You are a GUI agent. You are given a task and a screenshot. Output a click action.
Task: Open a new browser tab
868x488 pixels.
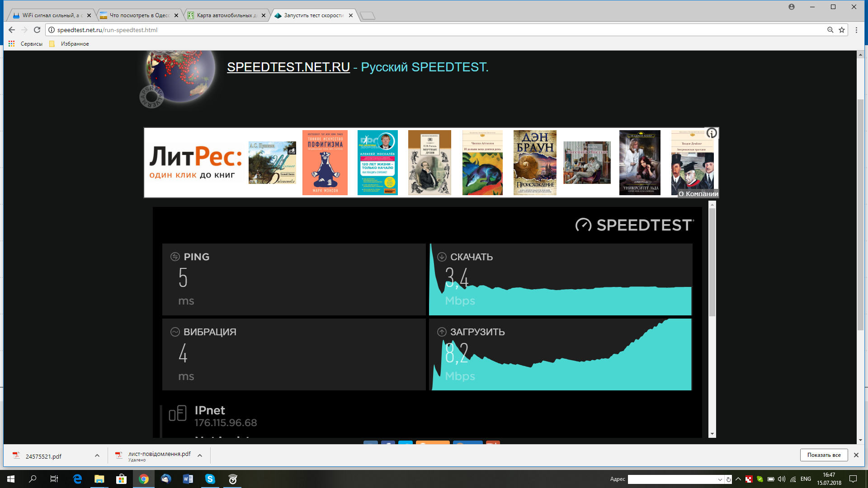(368, 16)
